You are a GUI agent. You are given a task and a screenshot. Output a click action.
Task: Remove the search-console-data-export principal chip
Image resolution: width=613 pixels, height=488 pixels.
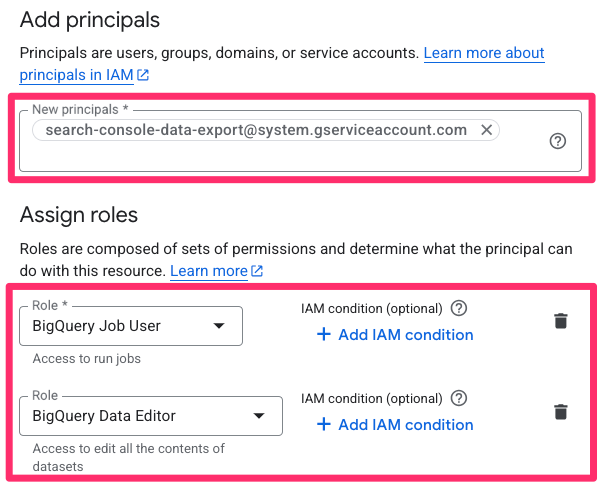click(486, 130)
